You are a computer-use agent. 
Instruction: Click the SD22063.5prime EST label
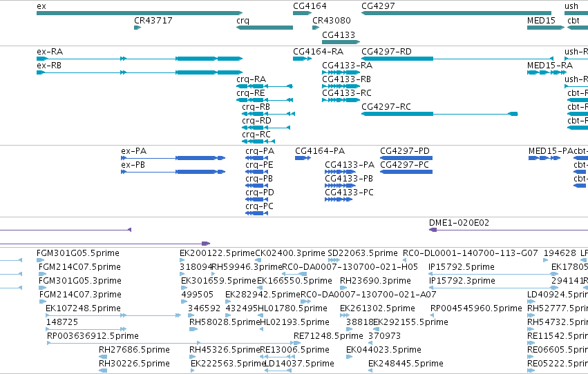(x=363, y=253)
